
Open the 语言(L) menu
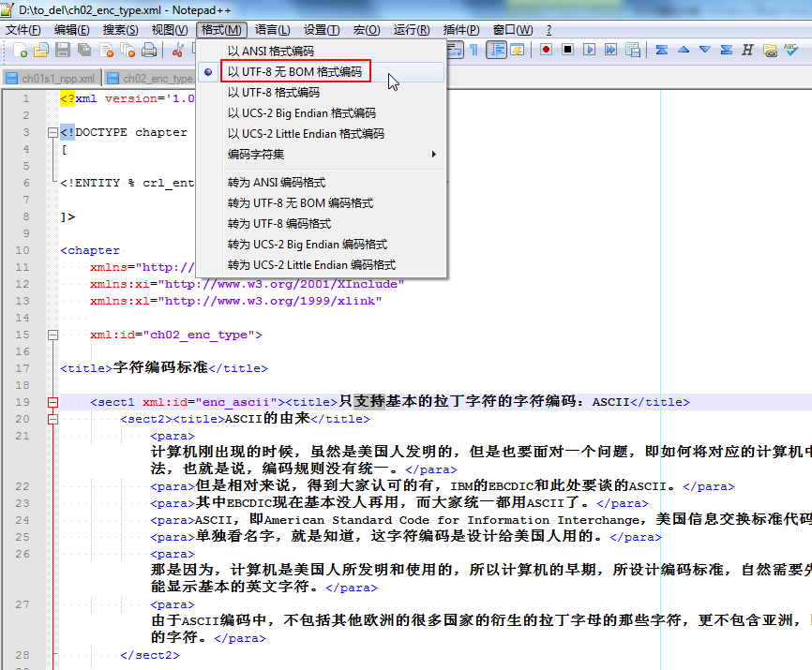point(273,30)
